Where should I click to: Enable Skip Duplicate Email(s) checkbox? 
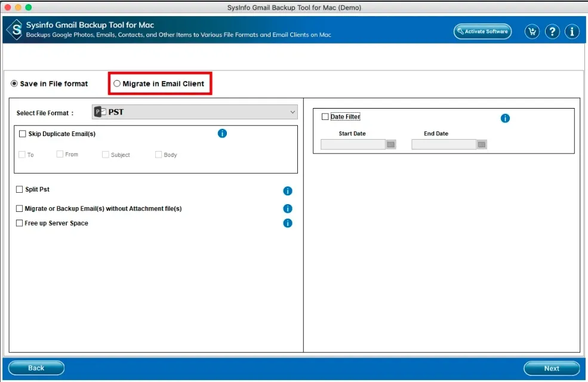(x=23, y=134)
